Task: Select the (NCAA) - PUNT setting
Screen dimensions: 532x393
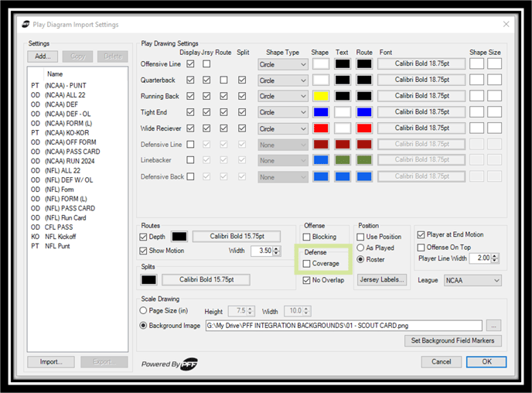Action: (x=65, y=86)
